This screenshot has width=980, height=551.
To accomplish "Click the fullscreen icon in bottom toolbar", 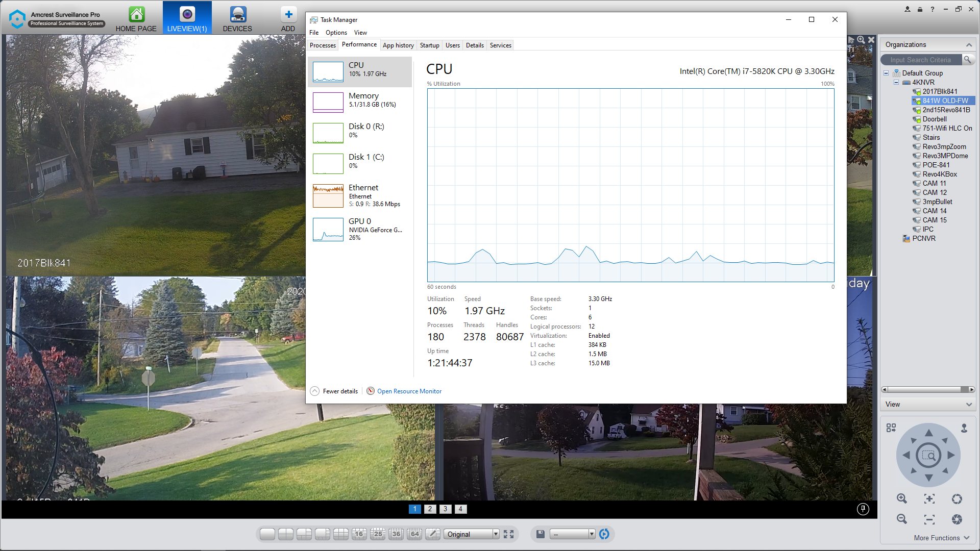I will [x=508, y=534].
